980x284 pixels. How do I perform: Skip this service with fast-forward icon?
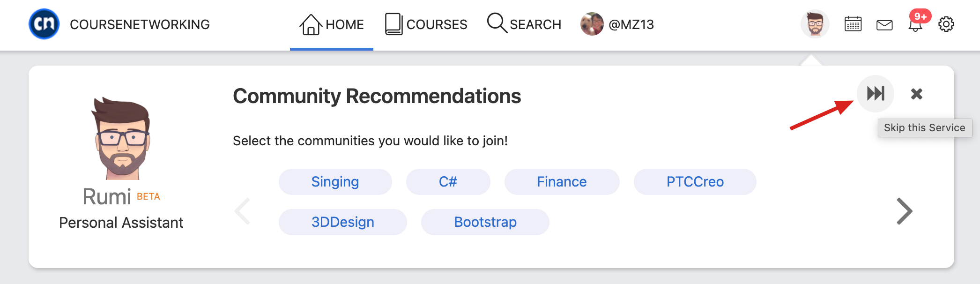coord(876,94)
